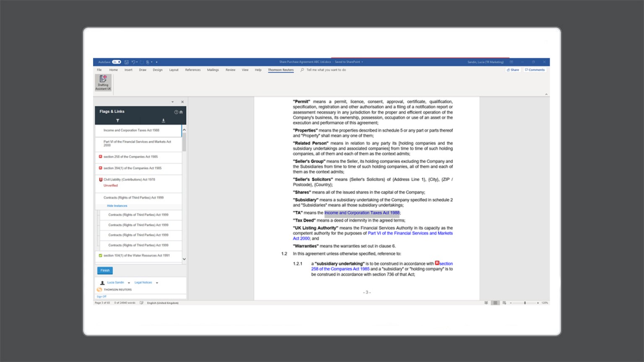Switch to Read Mode via the status bar icon
This screenshot has width=644, height=362.
click(486, 303)
